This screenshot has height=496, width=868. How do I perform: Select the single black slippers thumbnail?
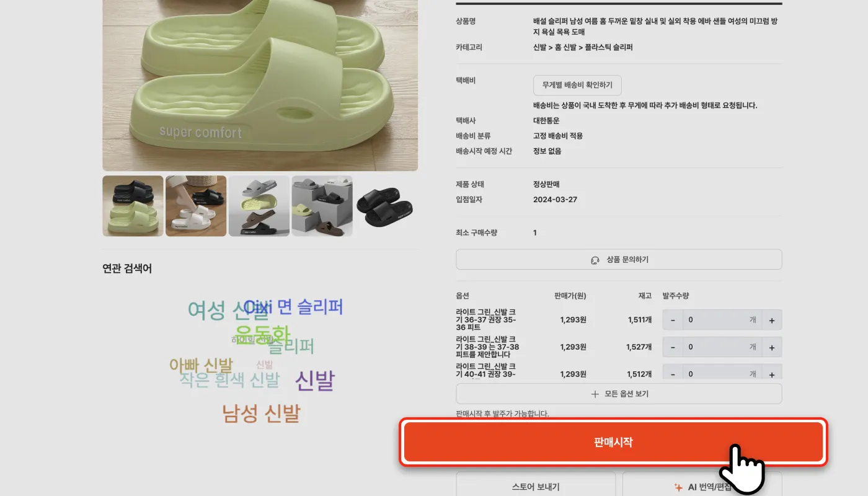pos(386,206)
